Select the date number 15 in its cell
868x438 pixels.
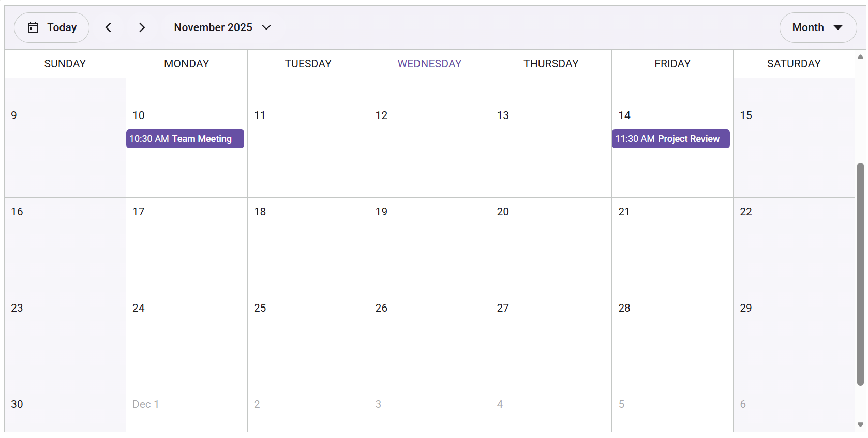[x=745, y=115]
